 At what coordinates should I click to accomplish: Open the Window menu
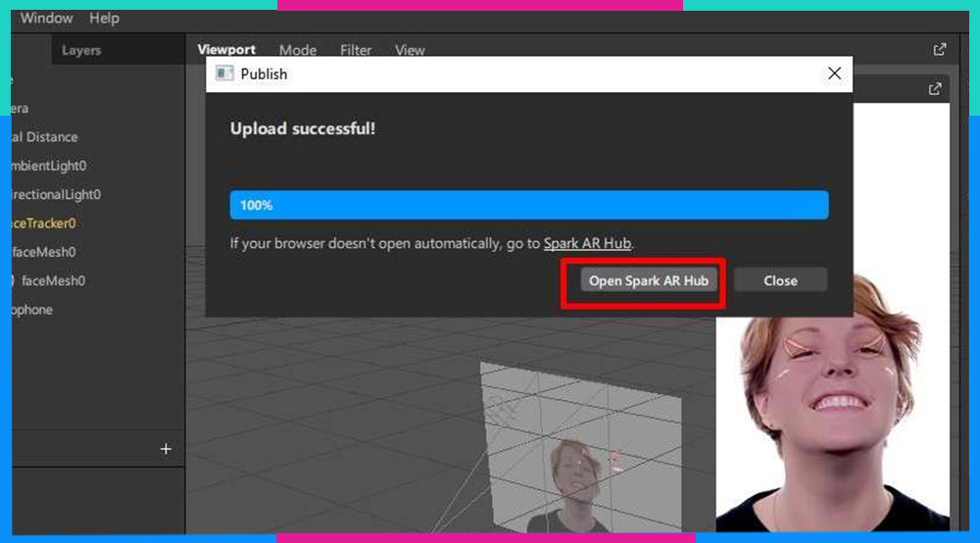46,18
